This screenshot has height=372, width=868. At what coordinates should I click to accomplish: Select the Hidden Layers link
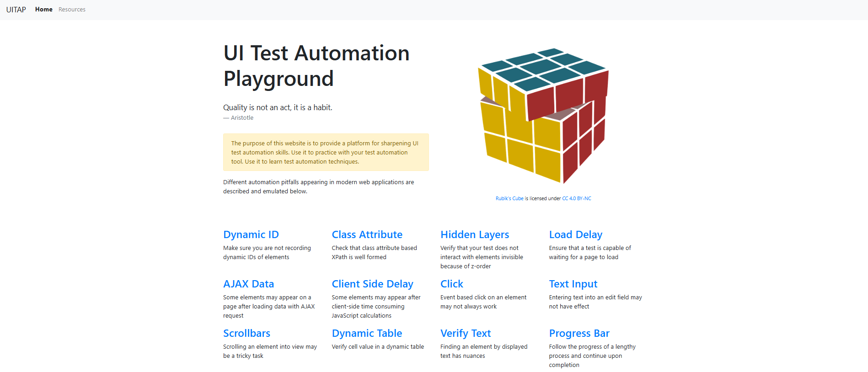pyautogui.click(x=474, y=235)
